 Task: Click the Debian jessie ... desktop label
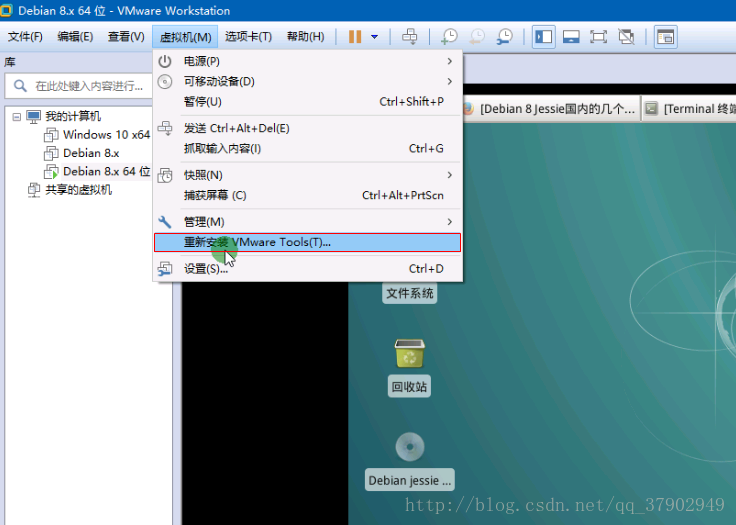point(410,480)
